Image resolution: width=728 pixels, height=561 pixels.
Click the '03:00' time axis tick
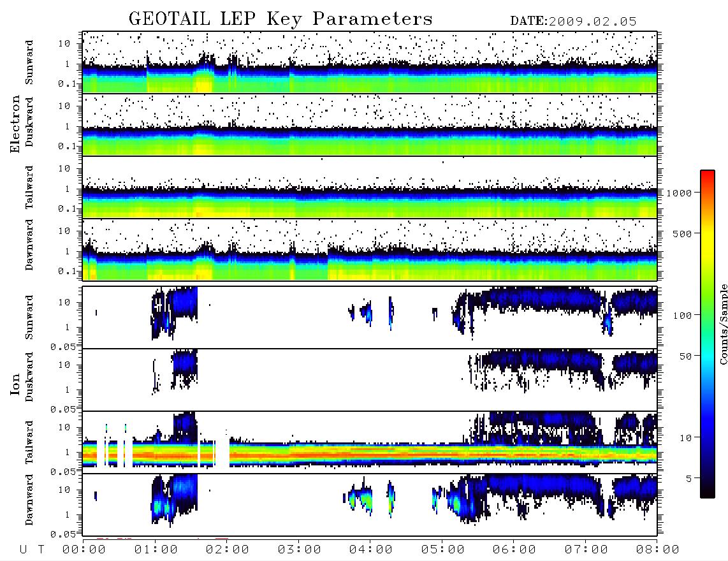coord(300,550)
